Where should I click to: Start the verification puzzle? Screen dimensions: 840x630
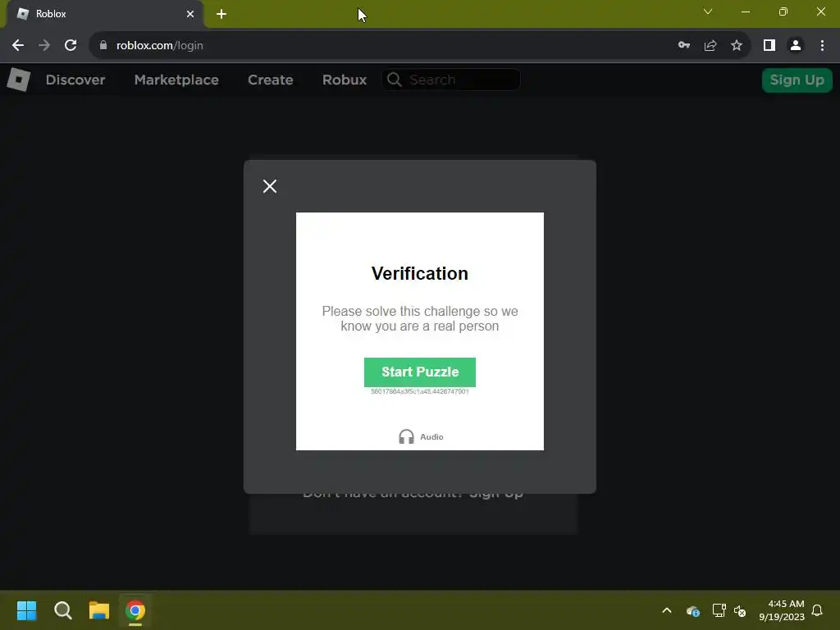[x=420, y=372]
